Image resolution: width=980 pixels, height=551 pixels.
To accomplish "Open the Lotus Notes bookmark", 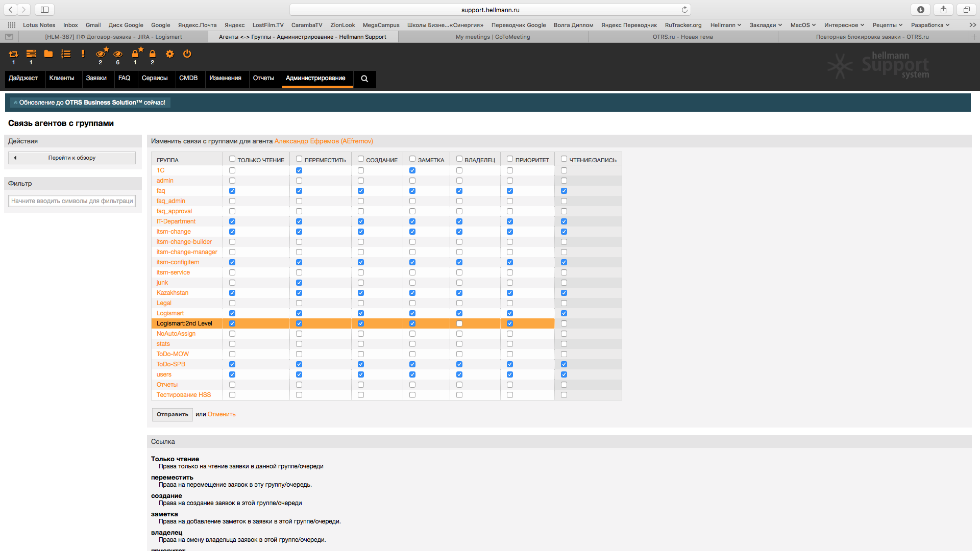I will tap(39, 25).
